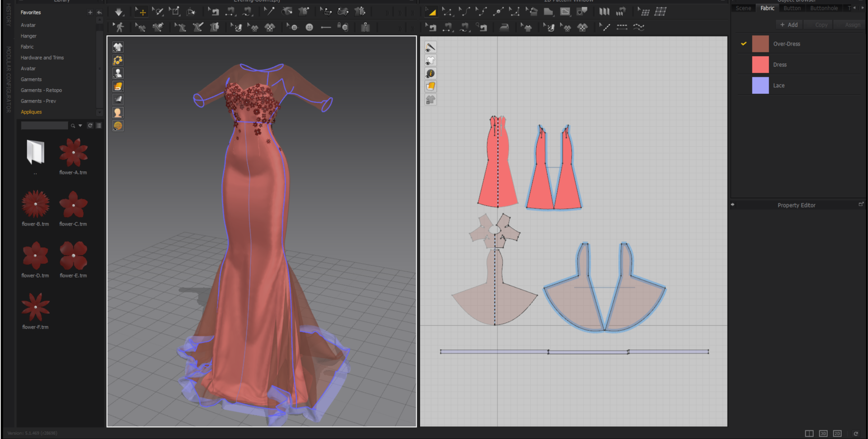Refresh the Library list

(90, 126)
